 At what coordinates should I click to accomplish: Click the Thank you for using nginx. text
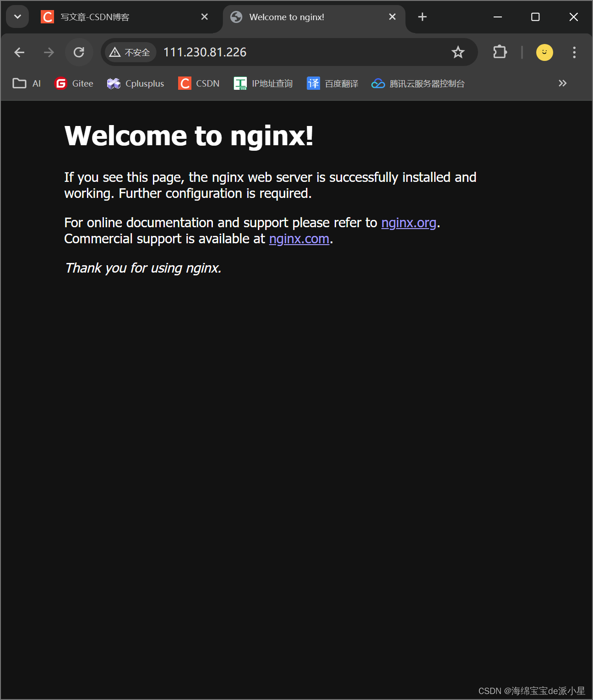(x=143, y=268)
